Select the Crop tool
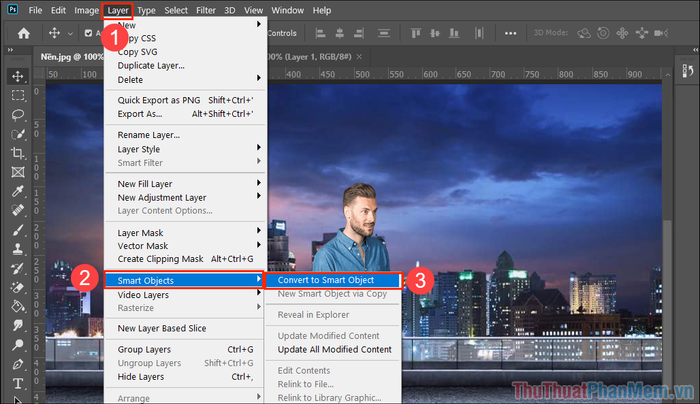The width and height of the screenshot is (700, 404). [17, 153]
